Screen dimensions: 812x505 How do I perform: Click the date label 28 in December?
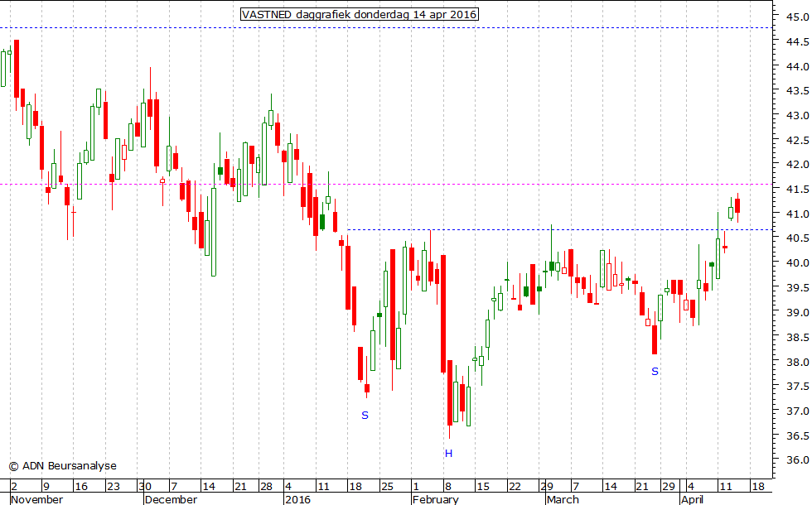click(266, 487)
